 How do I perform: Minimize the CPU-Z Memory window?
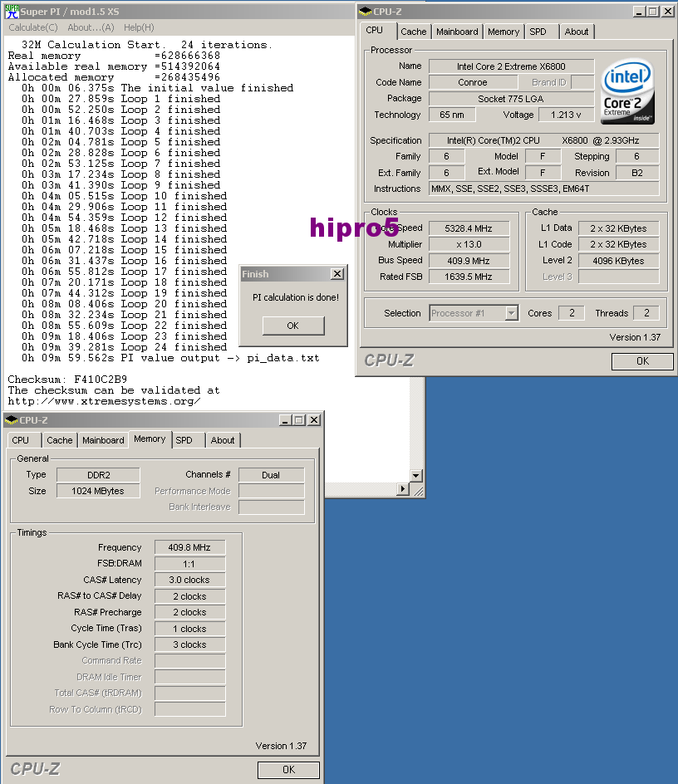(x=285, y=420)
